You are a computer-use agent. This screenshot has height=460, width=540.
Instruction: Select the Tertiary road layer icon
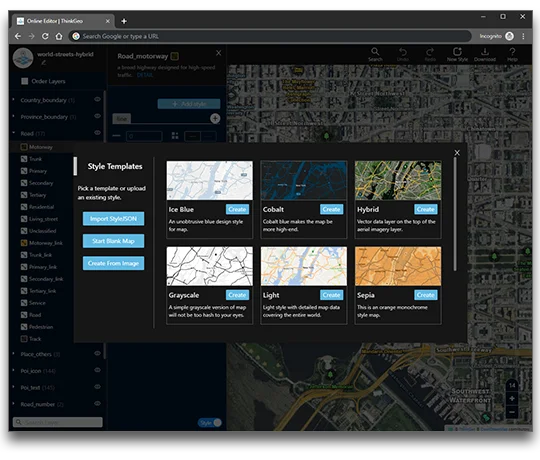point(24,195)
